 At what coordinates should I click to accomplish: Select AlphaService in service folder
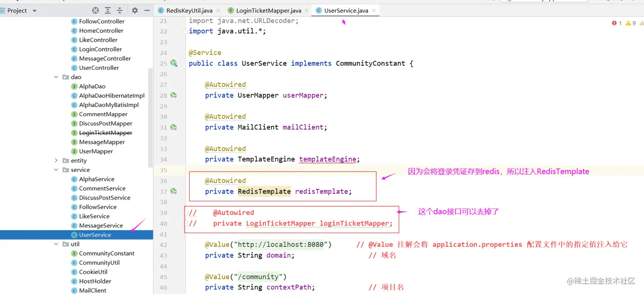tap(97, 179)
